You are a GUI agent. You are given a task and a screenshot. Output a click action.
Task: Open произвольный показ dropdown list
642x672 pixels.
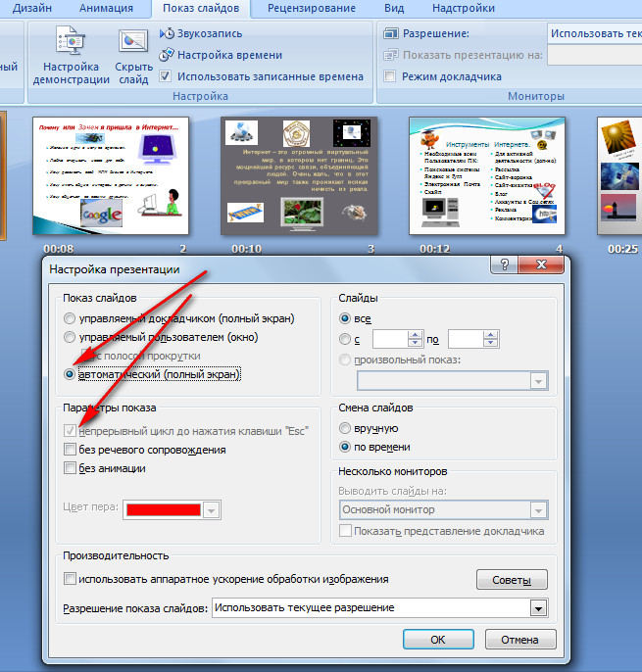pos(539,381)
